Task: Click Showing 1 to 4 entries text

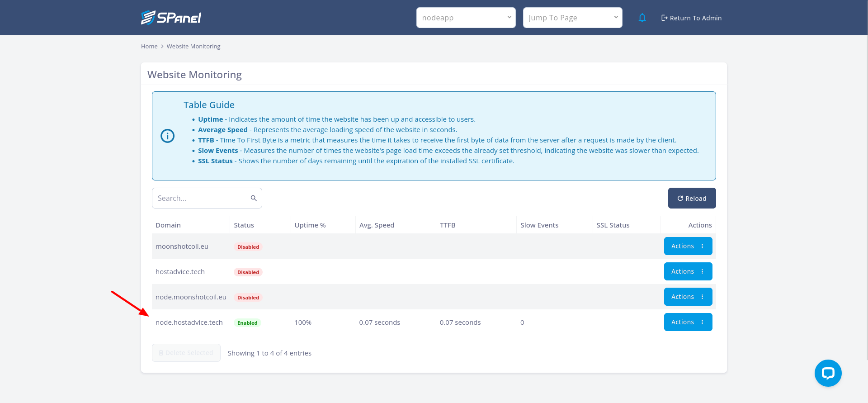Action: click(269, 353)
